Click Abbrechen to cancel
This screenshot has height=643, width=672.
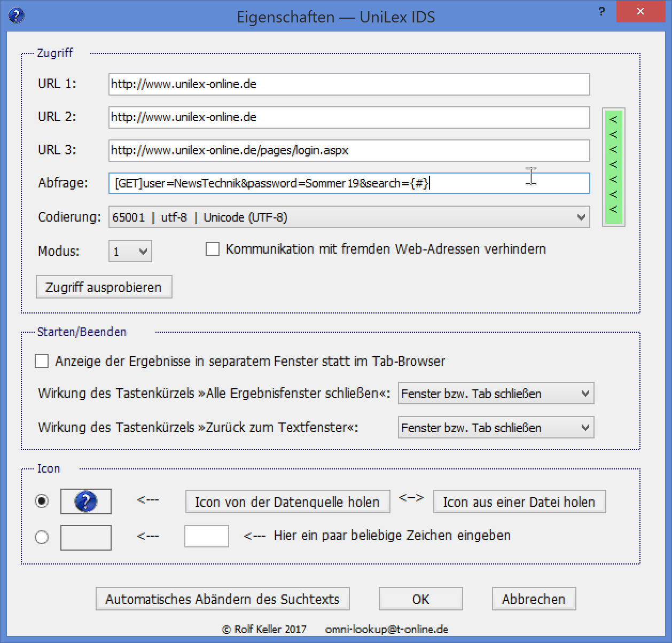pyautogui.click(x=534, y=599)
